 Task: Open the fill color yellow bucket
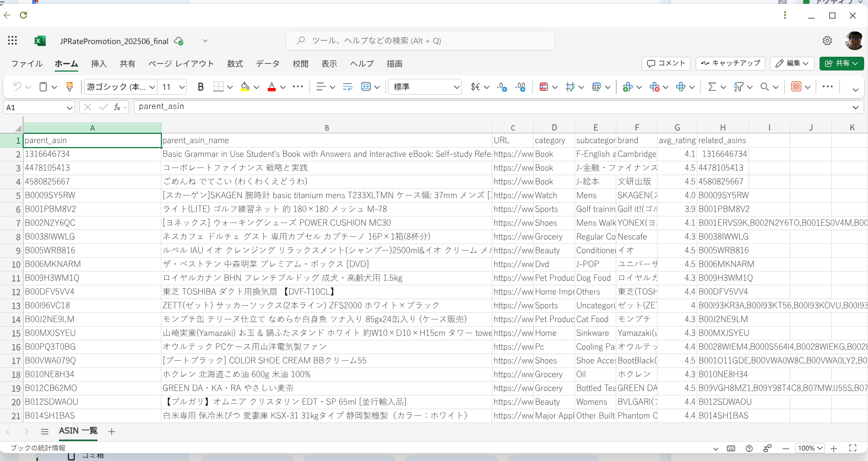[x=246, y=87]
